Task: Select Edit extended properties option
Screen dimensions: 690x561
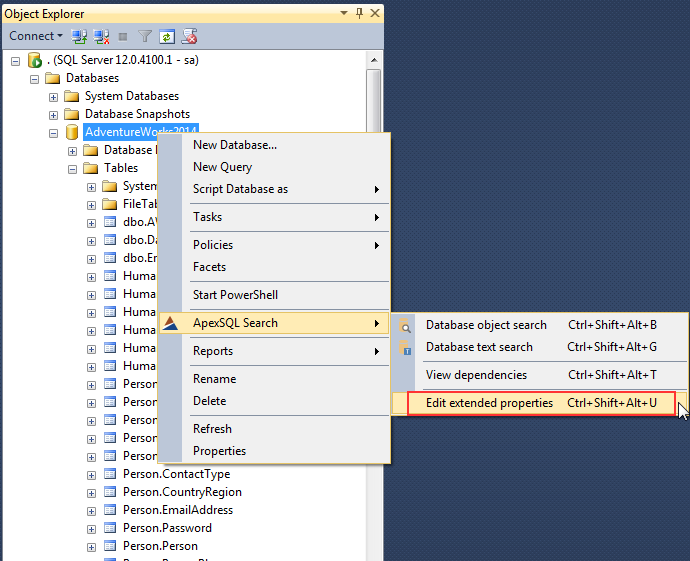Action: pos(540,403)
